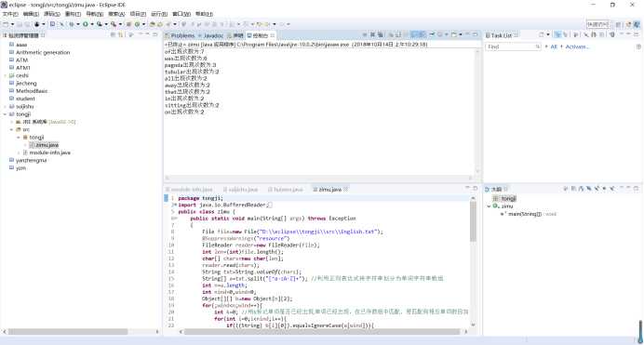Select the Arithmetic generation project
Screen dimensions: 644x345
[x=39, y=52]
